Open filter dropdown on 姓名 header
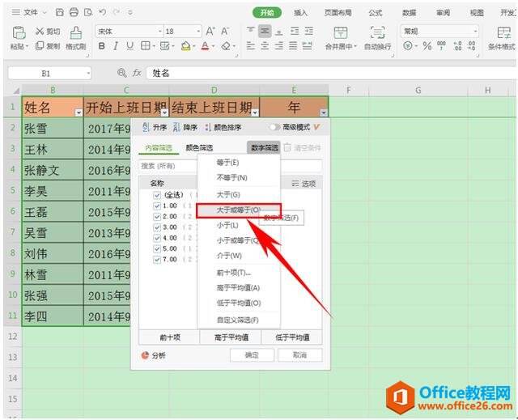This screenshot has height=420, width=518. tap(79, 113)
